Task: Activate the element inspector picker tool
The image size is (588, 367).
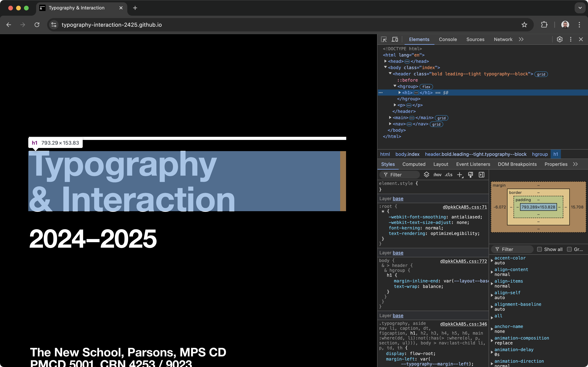Action: tap(384, 39)
